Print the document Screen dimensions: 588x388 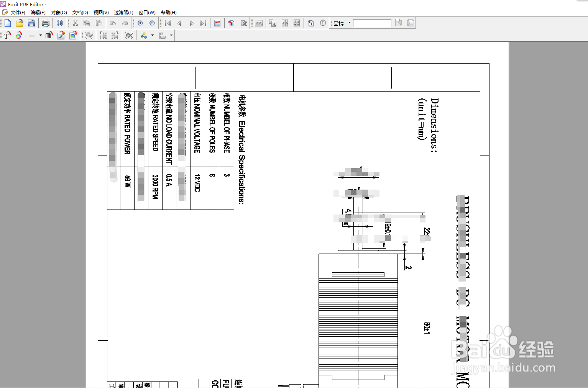click(46, 23)
